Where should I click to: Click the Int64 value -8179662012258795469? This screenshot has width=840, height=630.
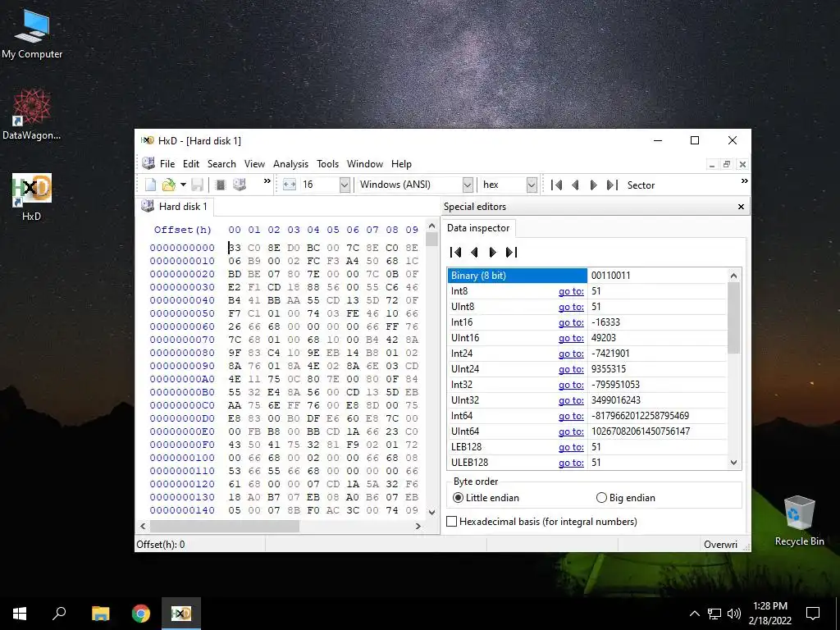point(640,416)
